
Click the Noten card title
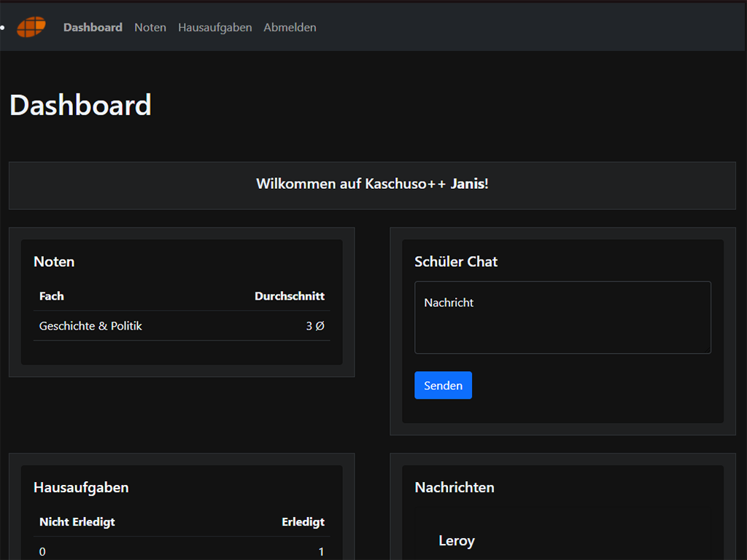[54, 262]
